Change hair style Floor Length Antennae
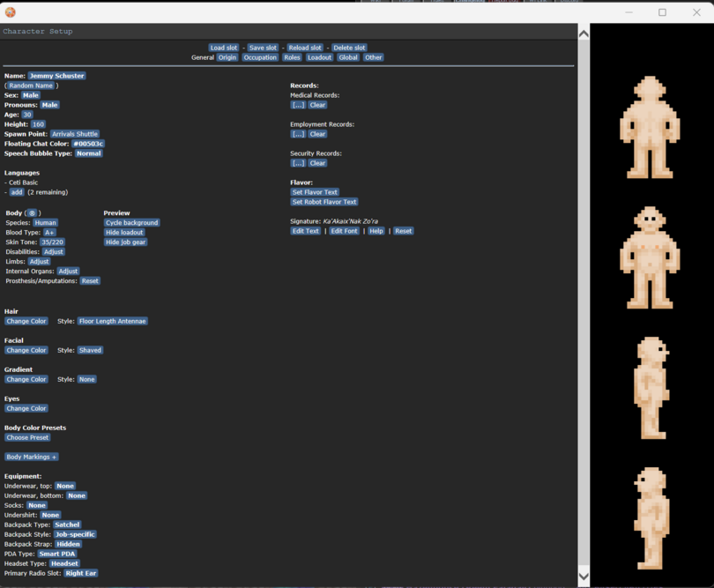This screenshot has height=588, width=714. (x=113, y=321)
